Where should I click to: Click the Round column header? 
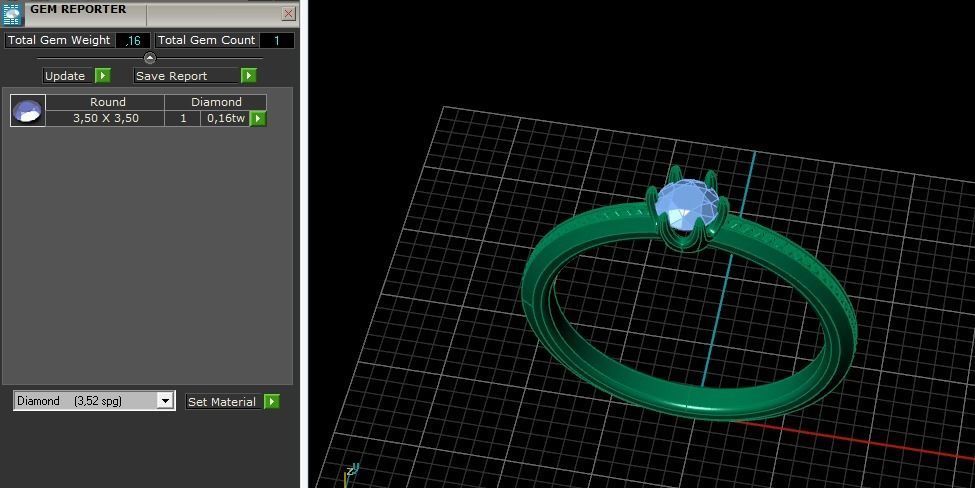tap(106, 102)
